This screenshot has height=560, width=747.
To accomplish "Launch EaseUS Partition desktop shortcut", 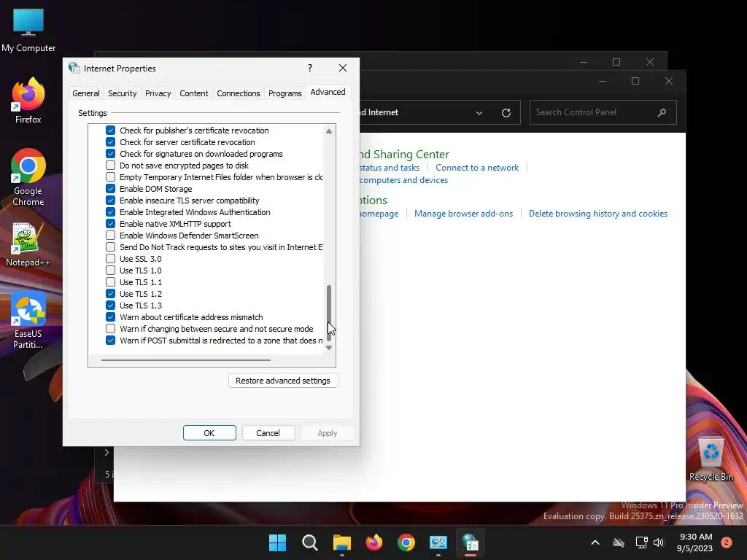I will click(x=28, y=321).
